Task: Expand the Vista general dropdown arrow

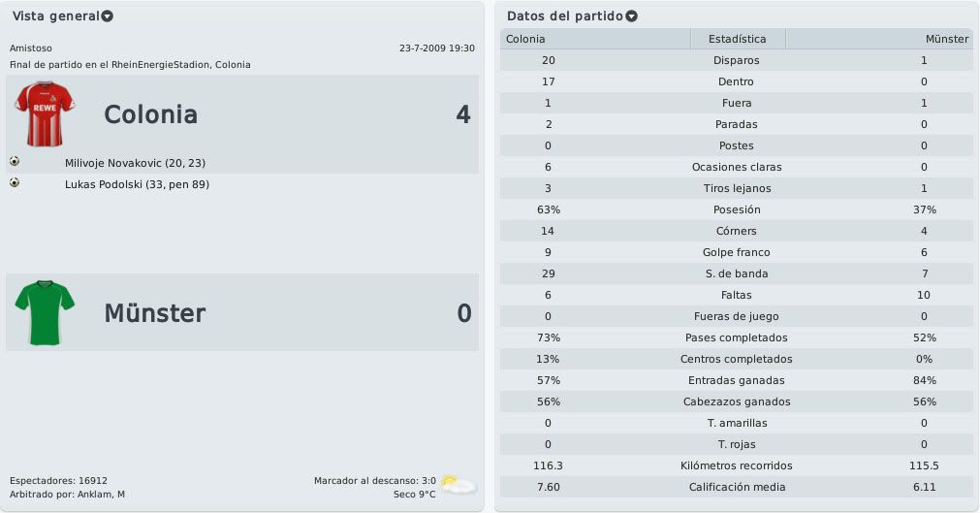Action: coord(108,16)
